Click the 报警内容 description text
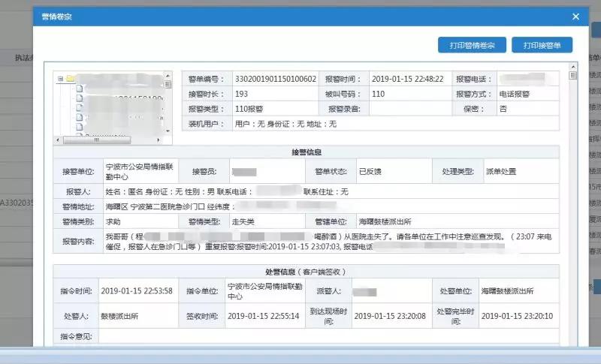The width and height of the screenshot is (601, 364). (328, 242)
